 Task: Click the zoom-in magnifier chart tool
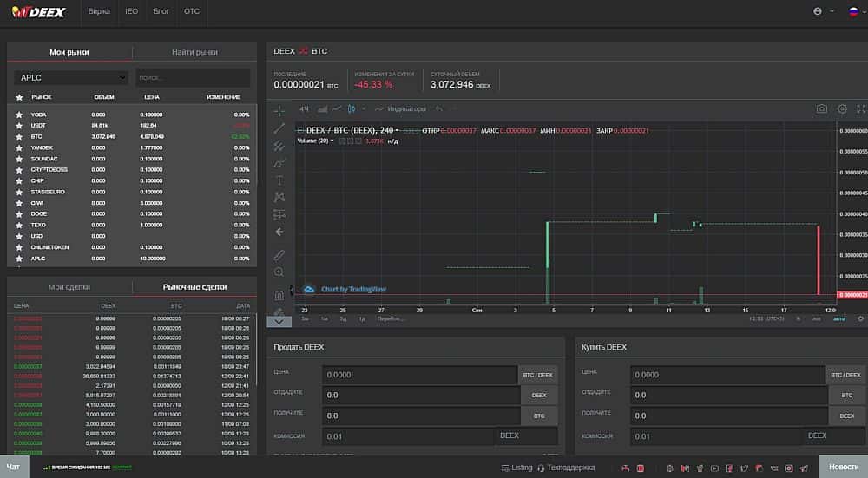tap(279, 272)
